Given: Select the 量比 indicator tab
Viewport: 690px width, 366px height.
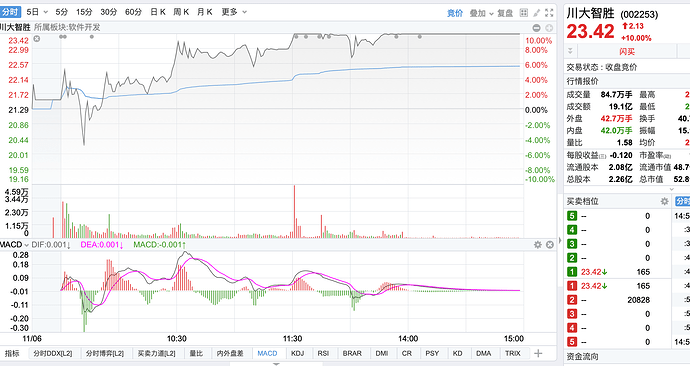Looking at the screenshot, I should tap(196, 353).
